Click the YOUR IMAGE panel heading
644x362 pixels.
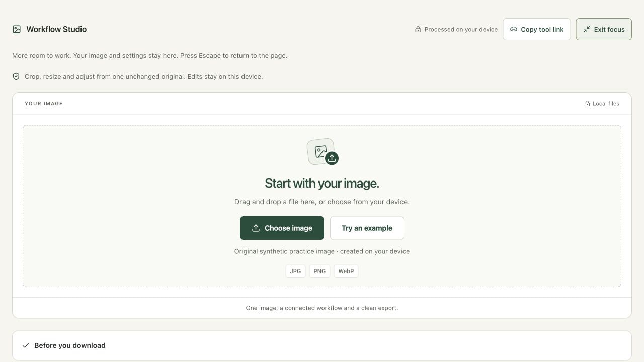[44, 103]
